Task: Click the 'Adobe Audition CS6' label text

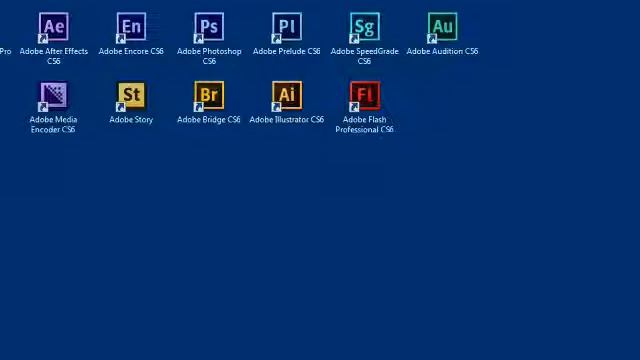Action: click(x=442, y=51)
